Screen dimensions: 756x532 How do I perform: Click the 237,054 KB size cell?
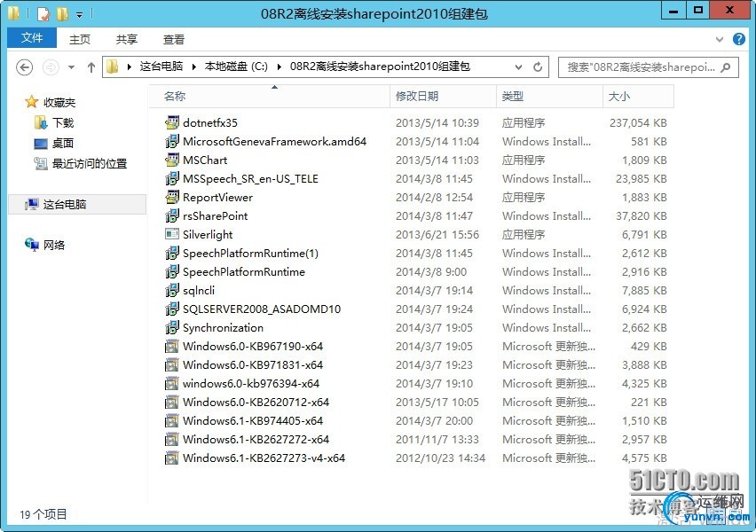coord(638,123)
